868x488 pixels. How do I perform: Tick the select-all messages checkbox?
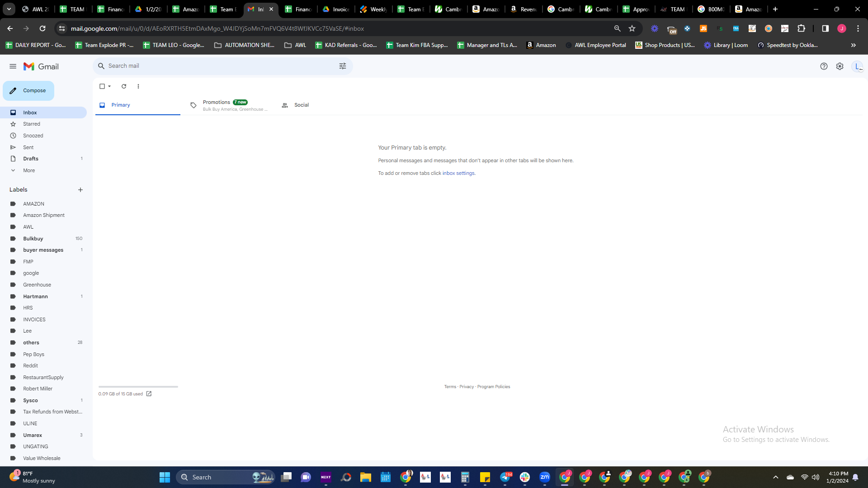tap(102, 86)
